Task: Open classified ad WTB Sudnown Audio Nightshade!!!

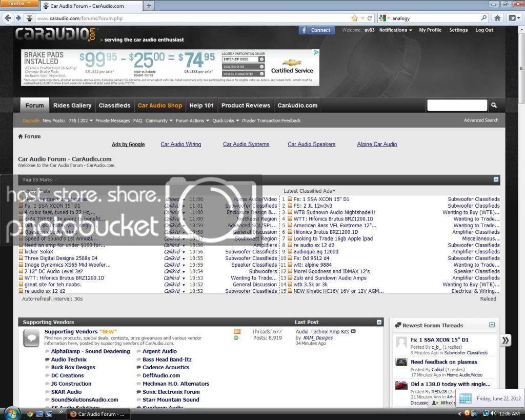Action: tap(334, 212)
